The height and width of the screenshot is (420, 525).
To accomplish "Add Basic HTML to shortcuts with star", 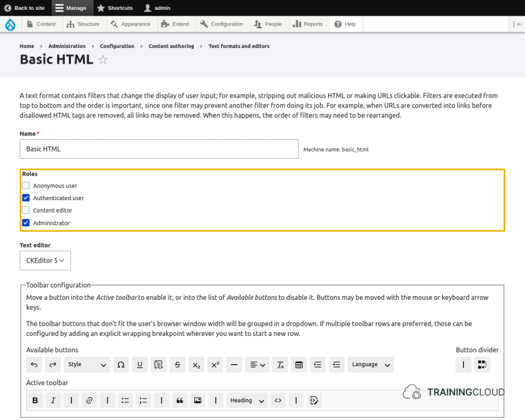I will tap(103, 60).
